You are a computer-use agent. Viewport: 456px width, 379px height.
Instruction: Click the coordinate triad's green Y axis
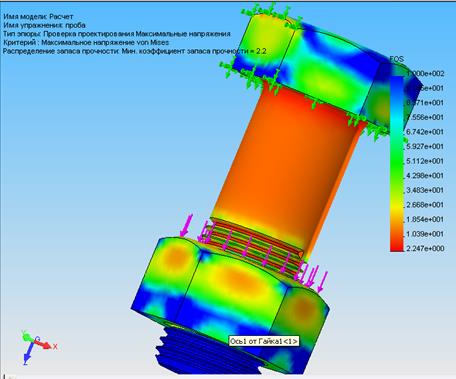(27, 336)
